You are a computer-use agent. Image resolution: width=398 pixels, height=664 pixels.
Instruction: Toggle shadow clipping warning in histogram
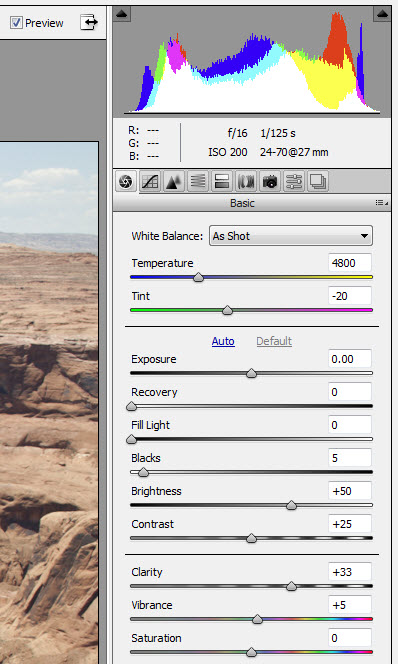[x=122, y=14]
